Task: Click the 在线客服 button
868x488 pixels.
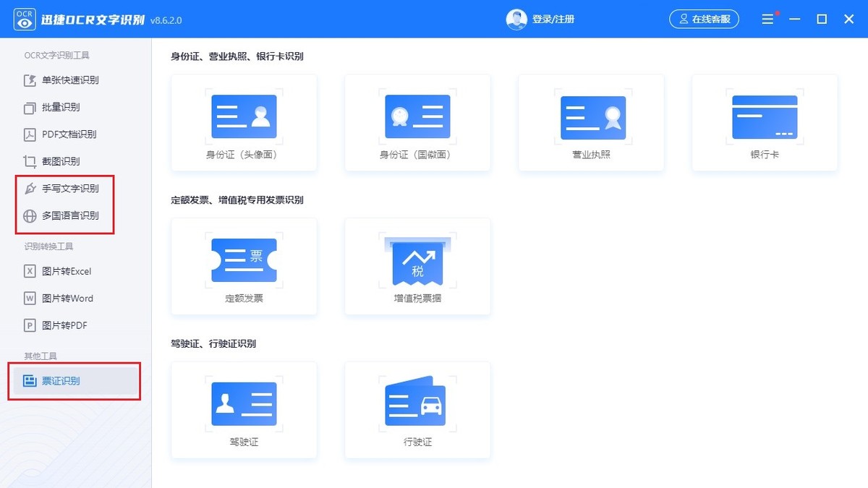Action: pyautogui.click(x=704, y=19)
